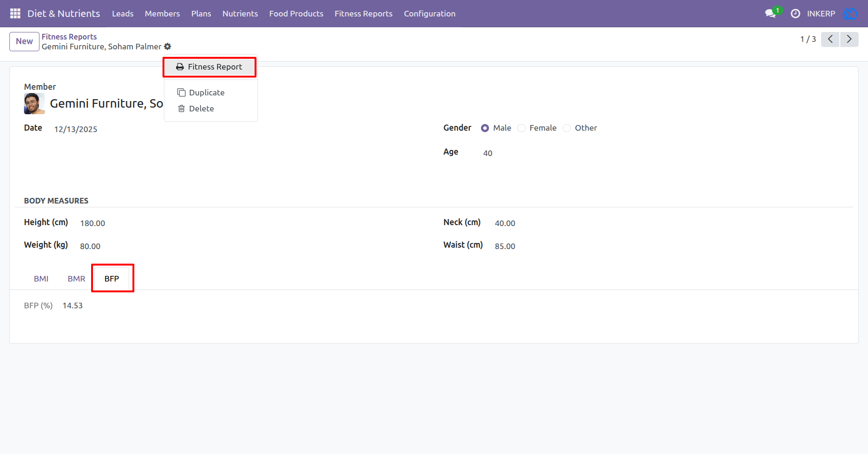Print the Fitness Report from the dropdown
The height and width of the screenshot is (454, 868).
pyautogui.click(x=209, y=67)
